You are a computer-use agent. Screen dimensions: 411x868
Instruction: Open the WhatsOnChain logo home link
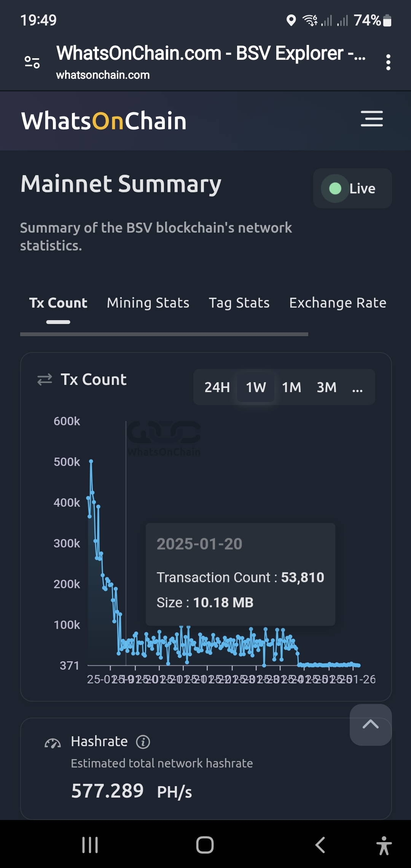point(104,121)
